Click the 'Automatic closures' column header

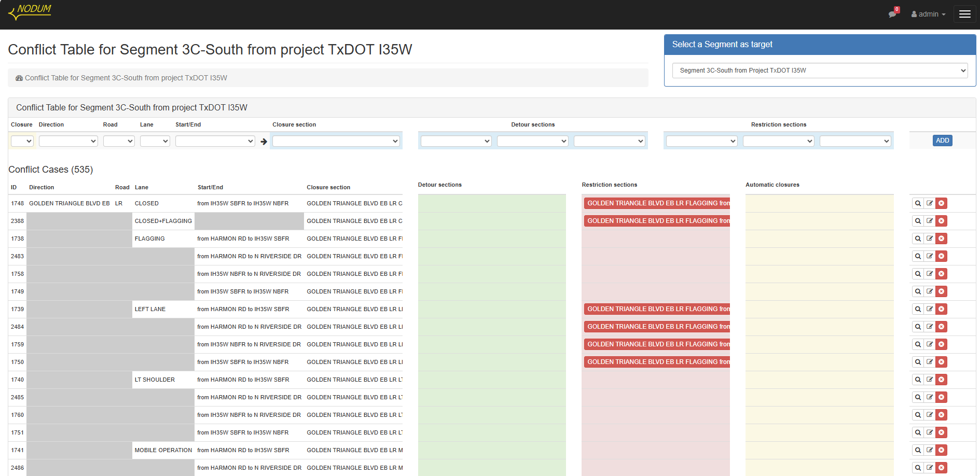tap(772, 185)
